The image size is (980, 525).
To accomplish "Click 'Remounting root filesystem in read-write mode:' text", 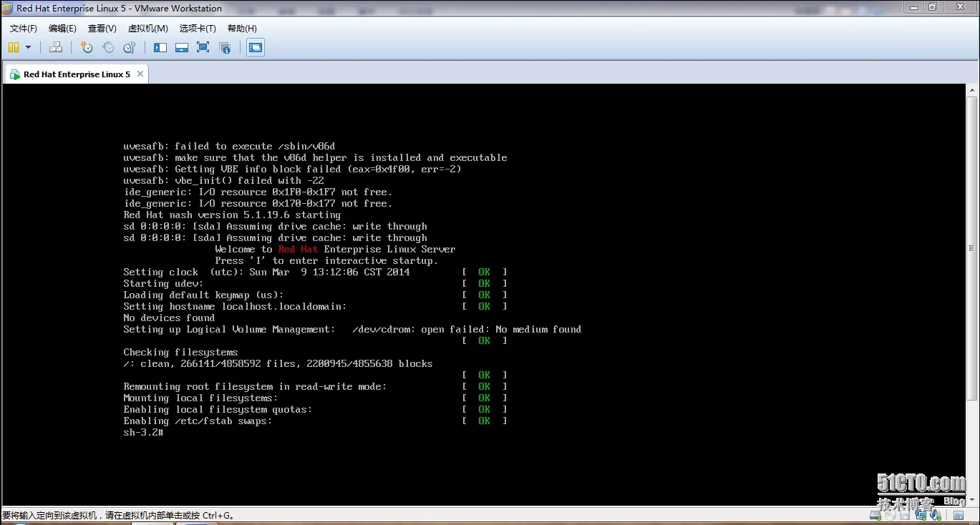I will pyautogui.click(x=255, y=386).
